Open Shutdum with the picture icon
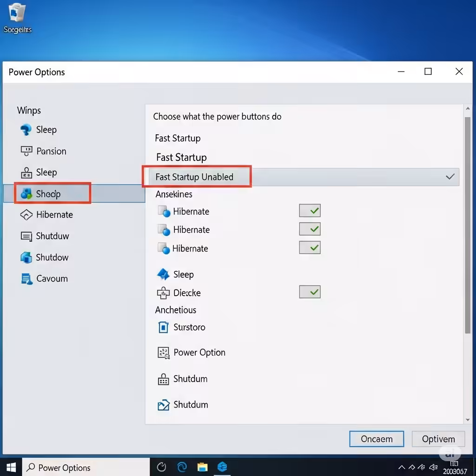 pyautogui.click(x=183, y=405)
